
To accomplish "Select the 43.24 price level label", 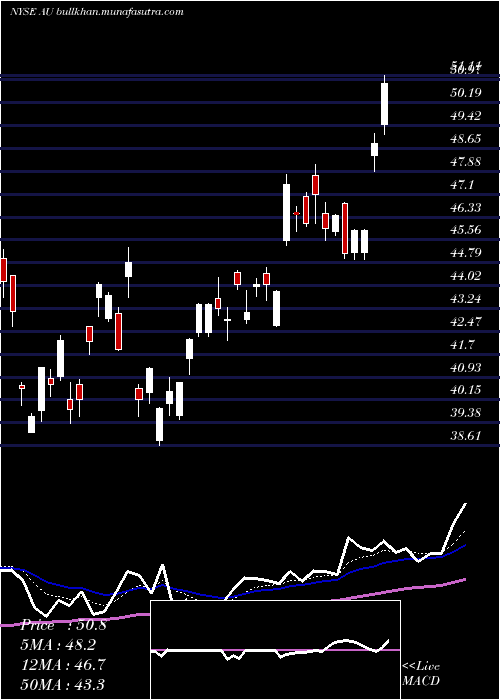I will click(466, 299).
